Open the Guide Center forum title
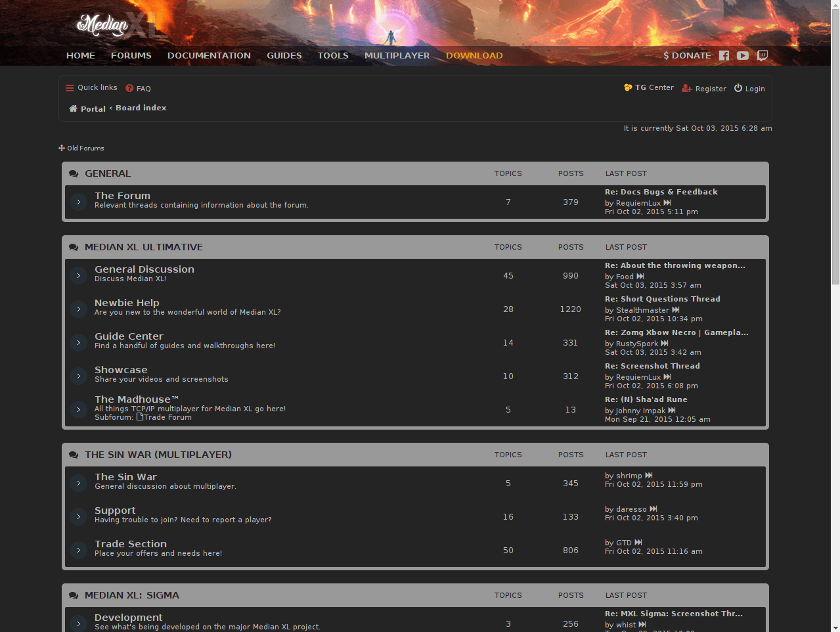 point(129,336)
